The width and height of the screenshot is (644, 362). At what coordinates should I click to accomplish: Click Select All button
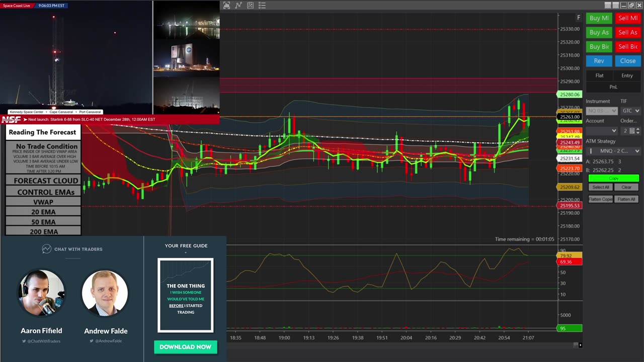[x=600, y=187]
